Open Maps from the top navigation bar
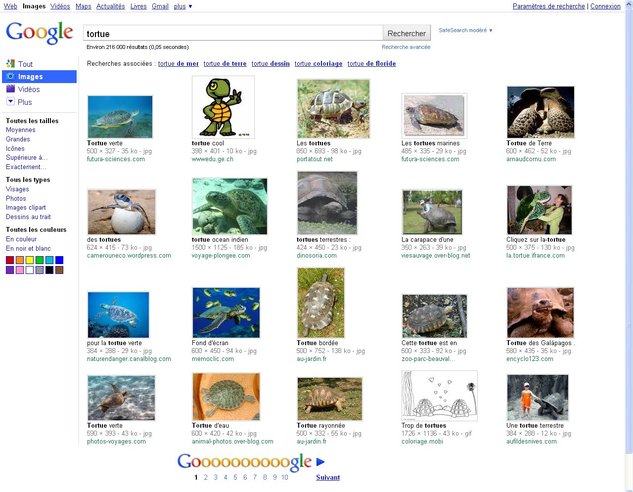 (83, 6)
